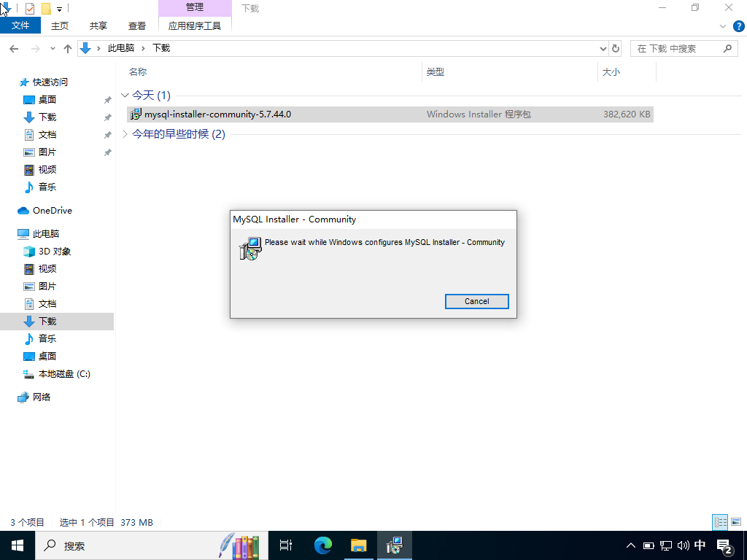Image resolution: width=747 pixels, height=560 pixels.
Task: Collapse the ribbon with the chevron
Action: pyautogui.click(x=723, y=26)
